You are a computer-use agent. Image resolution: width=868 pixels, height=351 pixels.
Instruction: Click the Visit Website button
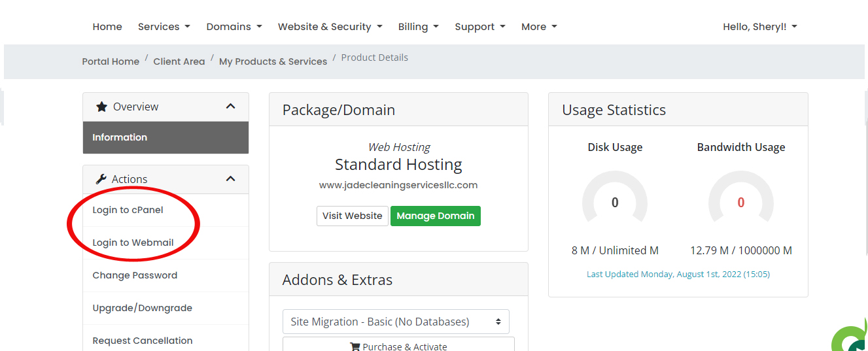352,216
